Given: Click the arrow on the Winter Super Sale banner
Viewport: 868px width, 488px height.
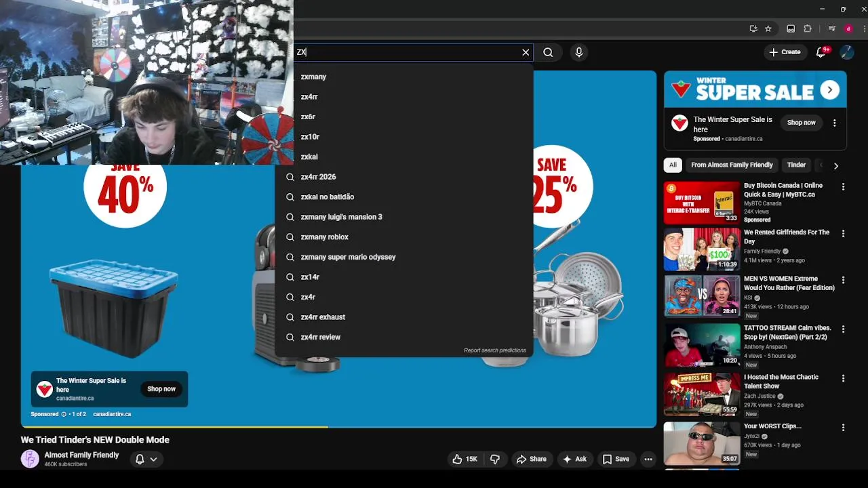Looking at the screenshot, I should [x=830, y=89].
